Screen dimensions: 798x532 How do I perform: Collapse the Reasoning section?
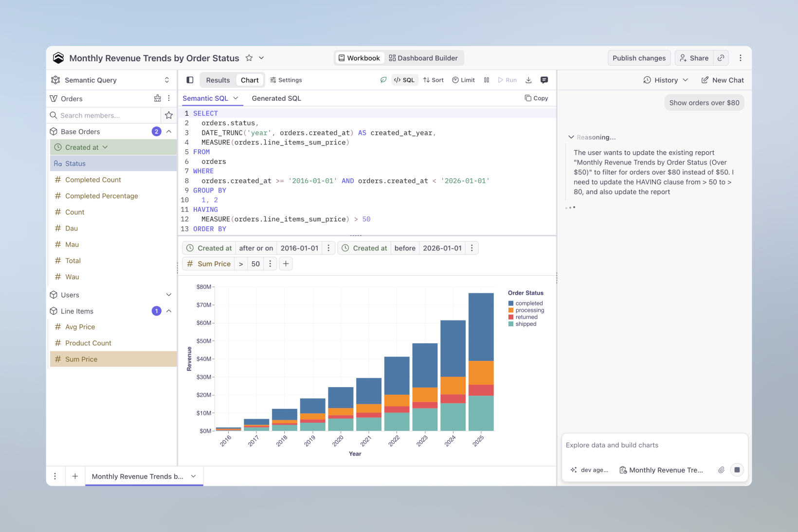point(571,137)
